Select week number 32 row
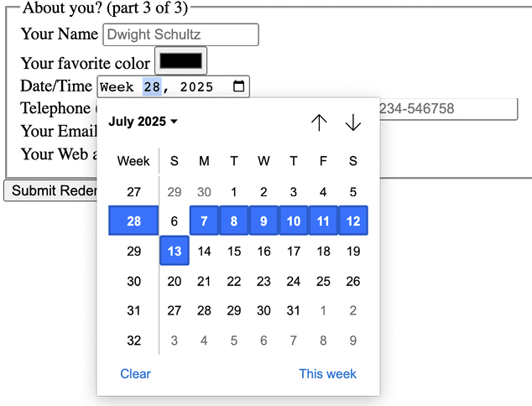The height and width of the screenshot is (406, 532). 134,341
